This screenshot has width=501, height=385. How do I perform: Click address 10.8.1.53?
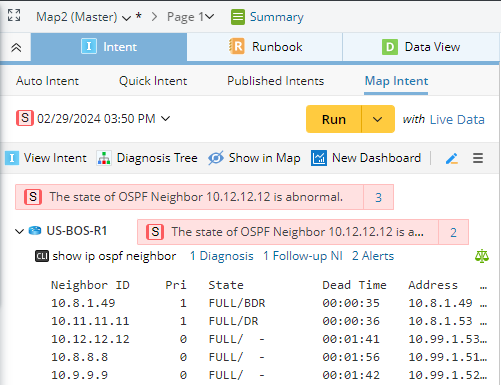coord(440,321)
